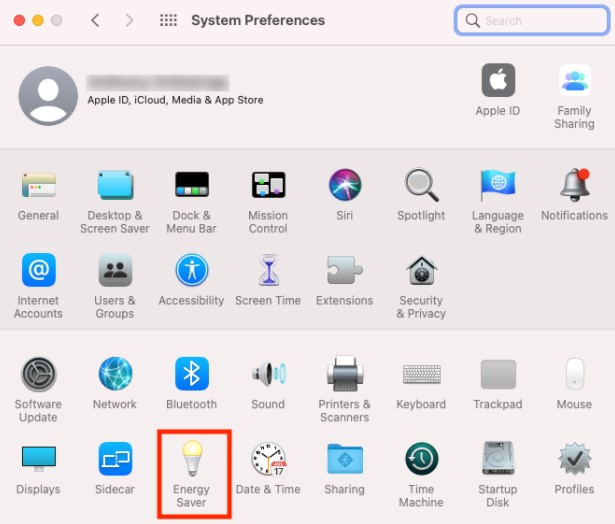Open Profiles preferences
The height and width of the screenshot is (524, 615).
pyautogui.click(x=575, y=458)
